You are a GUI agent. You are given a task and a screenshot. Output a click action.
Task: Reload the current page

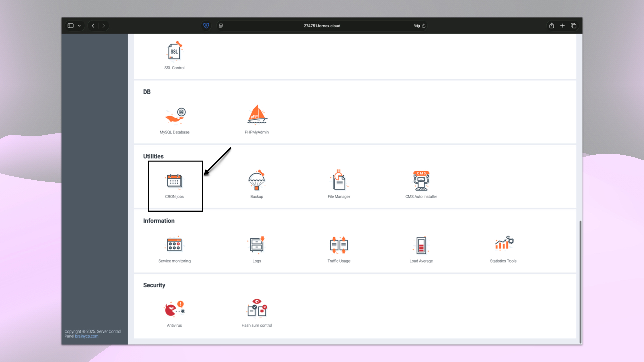coord(424,26)
